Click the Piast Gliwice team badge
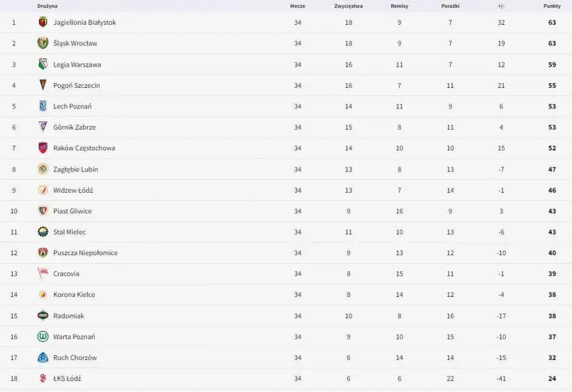 tap(42, 211)
